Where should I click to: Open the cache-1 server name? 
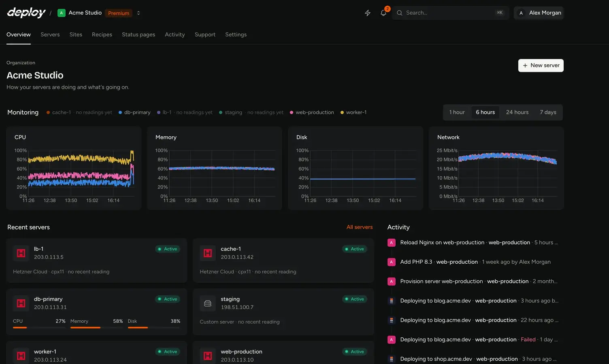pos(231,249)
